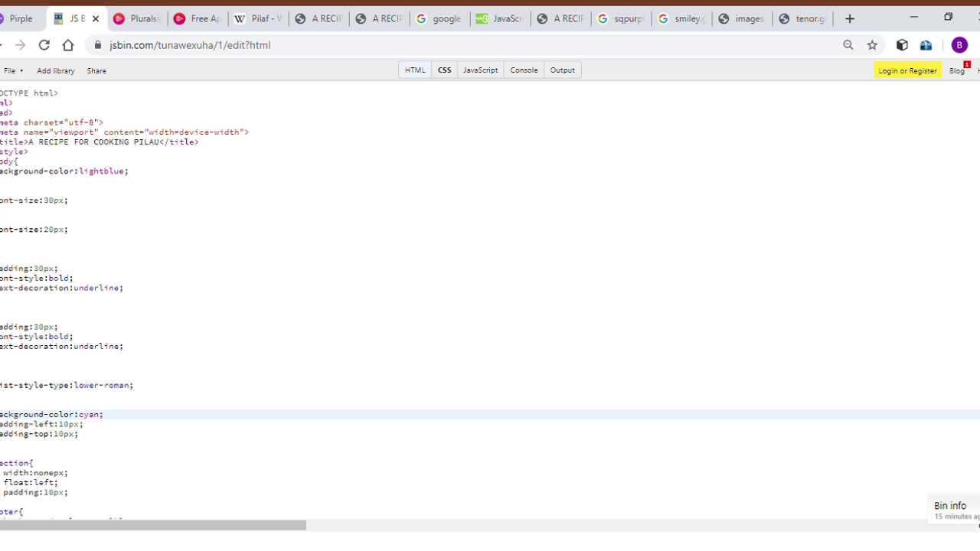Toggle the CSS panel
Viewport: 980px width, 551px height.
pyautogui.click(x=444, y=70)
